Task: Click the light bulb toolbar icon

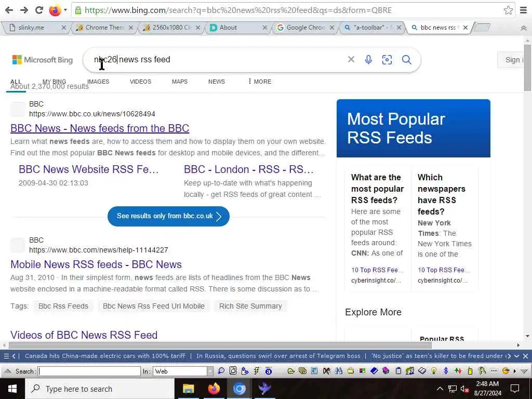Action: 434,371
